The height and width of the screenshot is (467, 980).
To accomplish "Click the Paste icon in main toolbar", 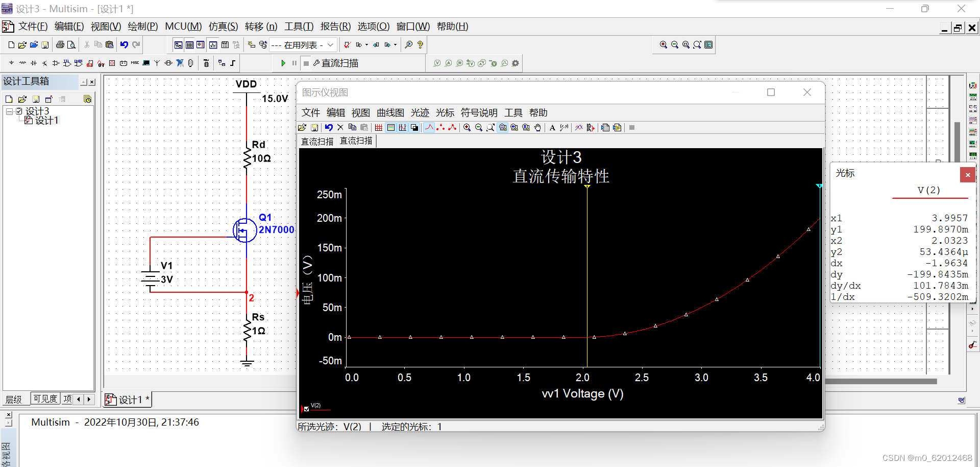I will tap(109, 45).
